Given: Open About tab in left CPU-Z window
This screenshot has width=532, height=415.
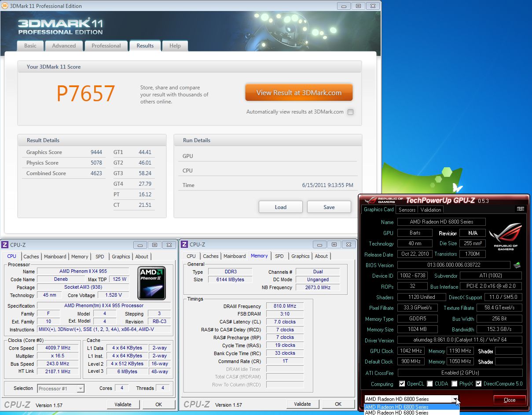Looking at the screenshot, I should (142, 257).
